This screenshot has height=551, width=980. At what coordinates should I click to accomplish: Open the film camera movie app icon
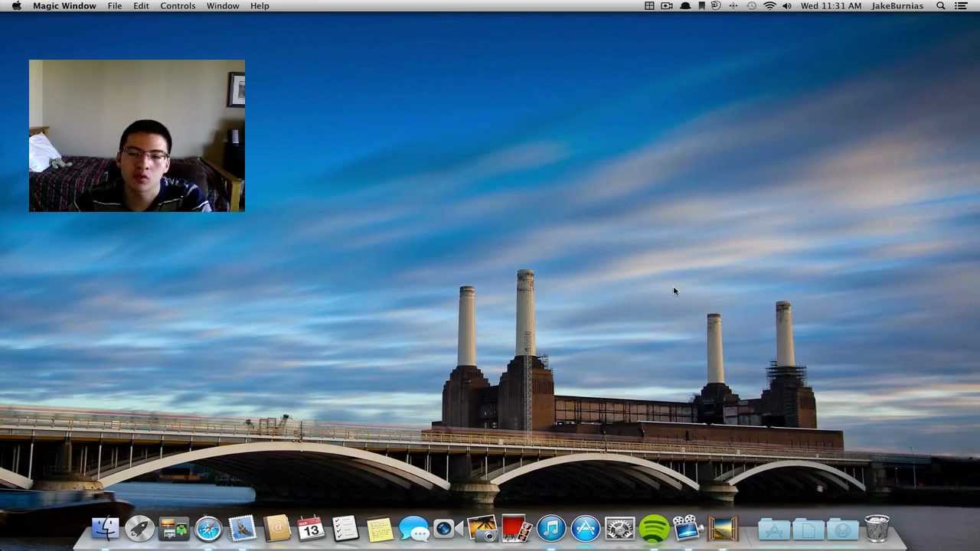click(688, 528)
